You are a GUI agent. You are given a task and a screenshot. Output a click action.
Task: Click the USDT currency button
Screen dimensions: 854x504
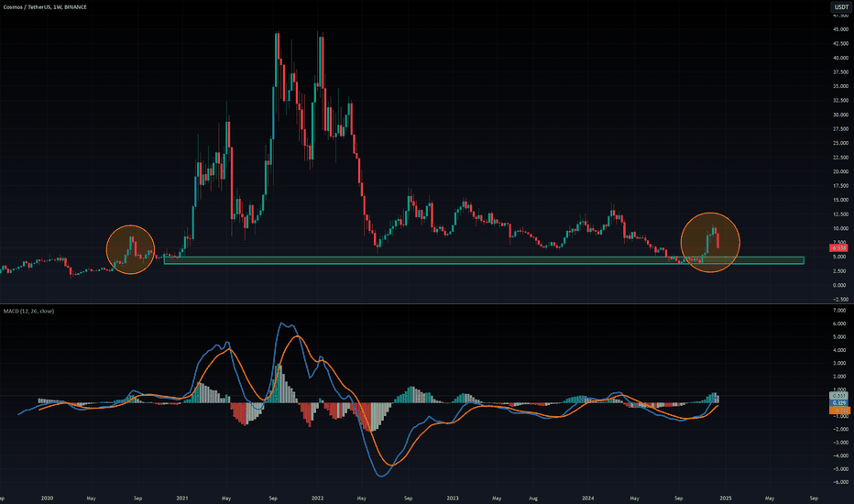[840, 7]
